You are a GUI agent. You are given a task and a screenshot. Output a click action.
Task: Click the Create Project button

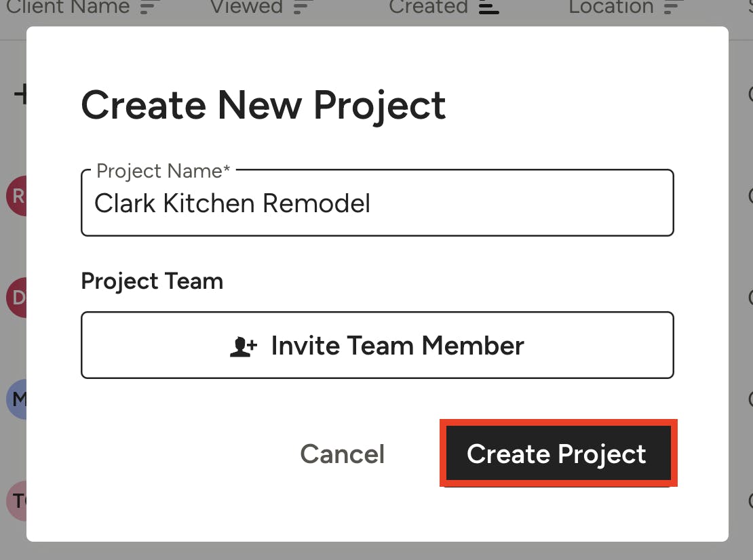[558, 453]
